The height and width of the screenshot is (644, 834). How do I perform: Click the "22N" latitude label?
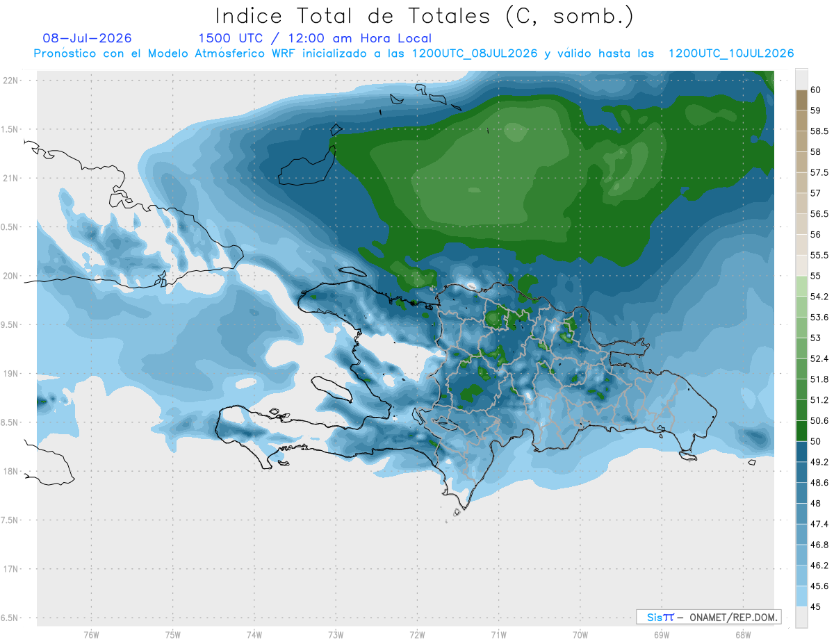click(10, 80)
